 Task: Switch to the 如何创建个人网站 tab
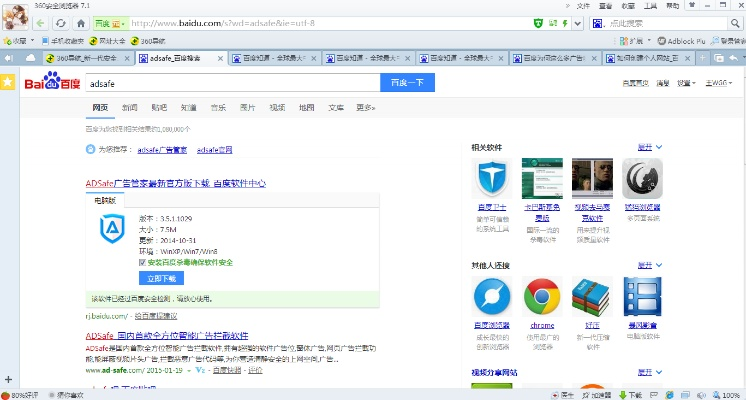tap(648, 58)
